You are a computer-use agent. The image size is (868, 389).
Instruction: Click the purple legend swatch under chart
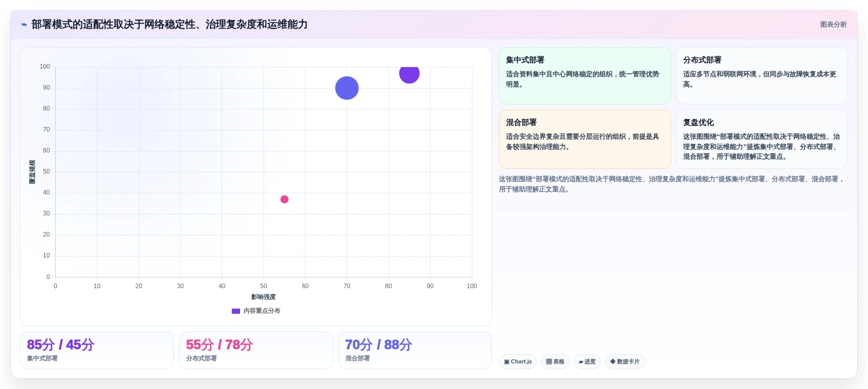tap(236, 311)
